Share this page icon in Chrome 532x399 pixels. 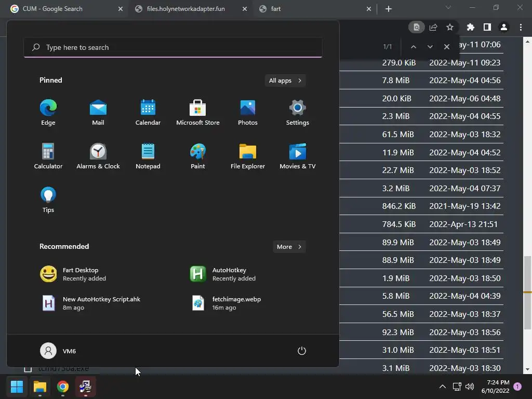tap(433, 27)
